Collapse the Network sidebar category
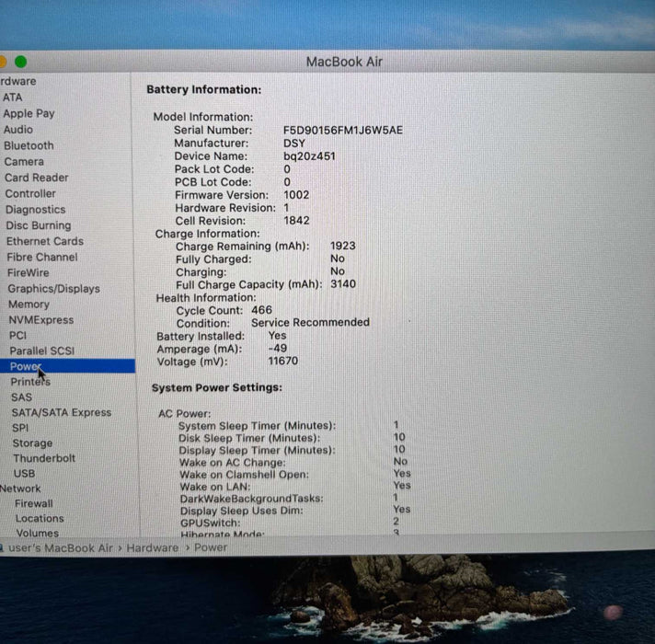The image size is (655, 644). (x=20, y=489)
